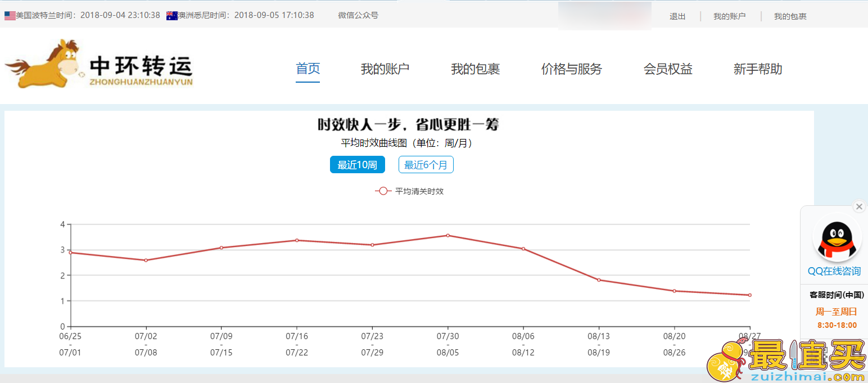Click the 07/02 chart data point
Viewport: 868px width, 383px height.
pyautogui.click(x=146, y=260)
